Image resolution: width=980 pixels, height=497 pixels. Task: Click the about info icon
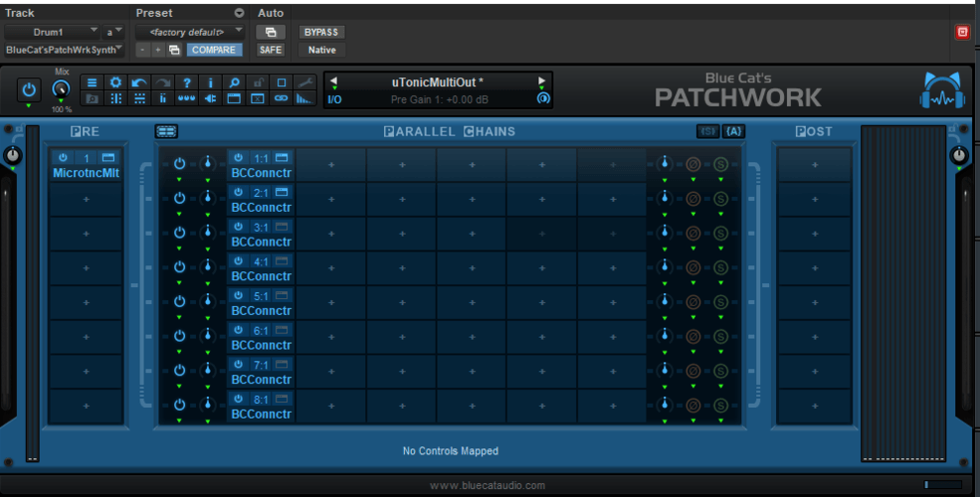pos(210,83)
